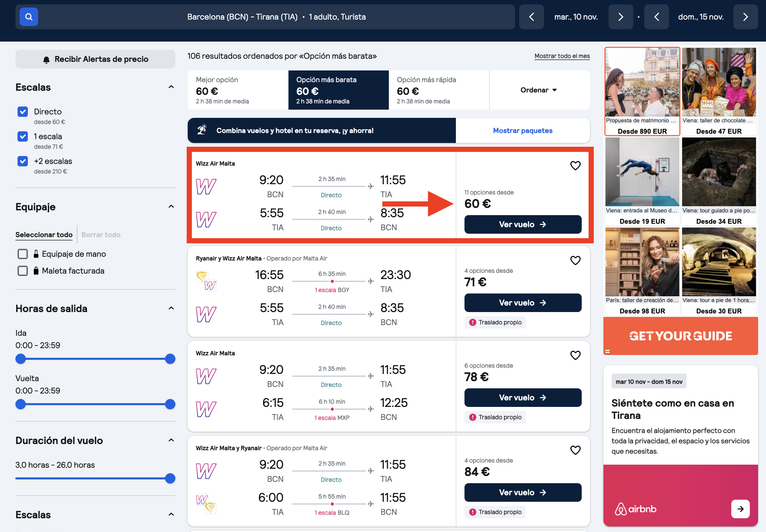Open Mostrar todo el mes link
The width and height of the screenshot is (766, 532).
(562, 56)
